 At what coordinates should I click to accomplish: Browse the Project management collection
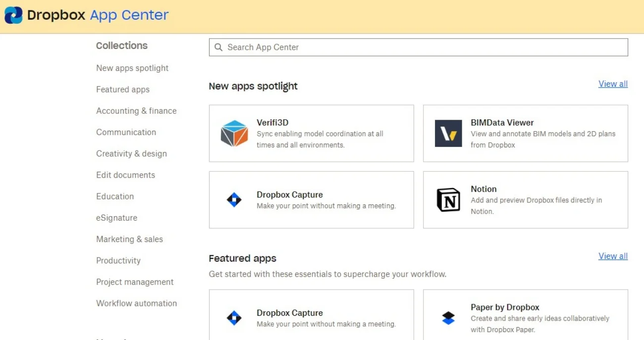[135, 282]
